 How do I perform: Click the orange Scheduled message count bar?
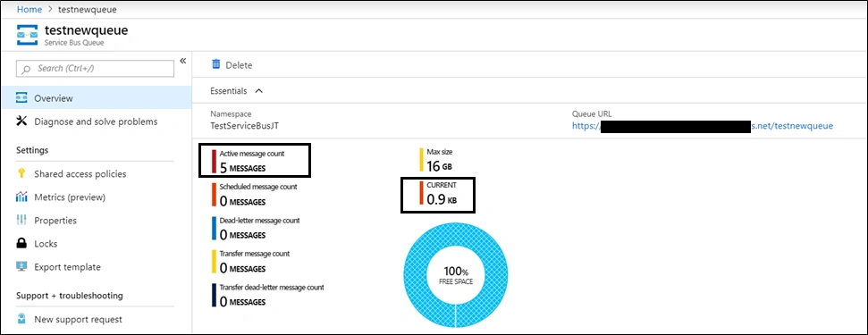[x=215, y=195]
